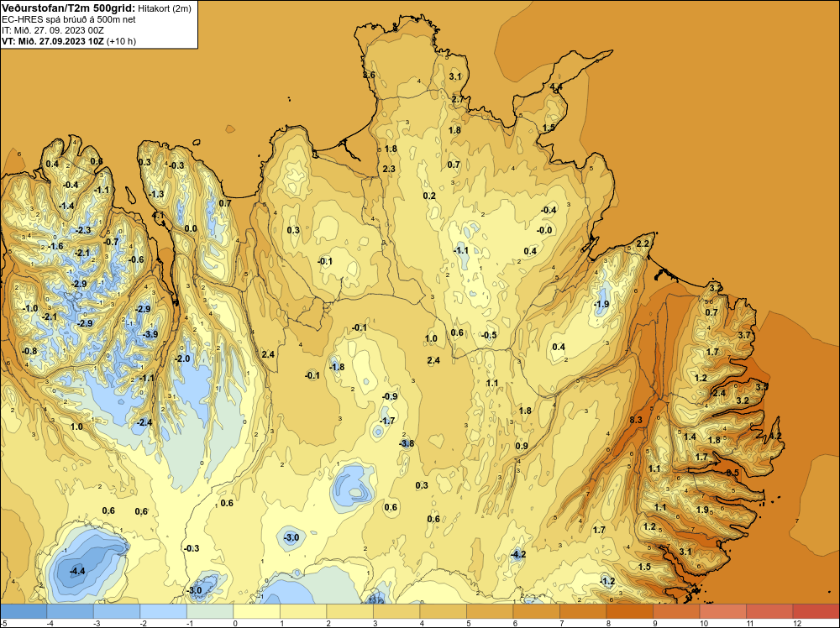Image resolution: width=840 pixels, height=628 pixels.
Task: Select the -0.9 temperature value
Action: click(x=390, y=397)
